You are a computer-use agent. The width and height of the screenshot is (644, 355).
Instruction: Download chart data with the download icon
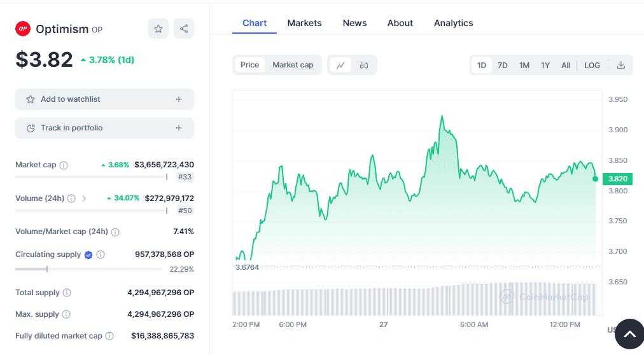(x=621, y=66)
